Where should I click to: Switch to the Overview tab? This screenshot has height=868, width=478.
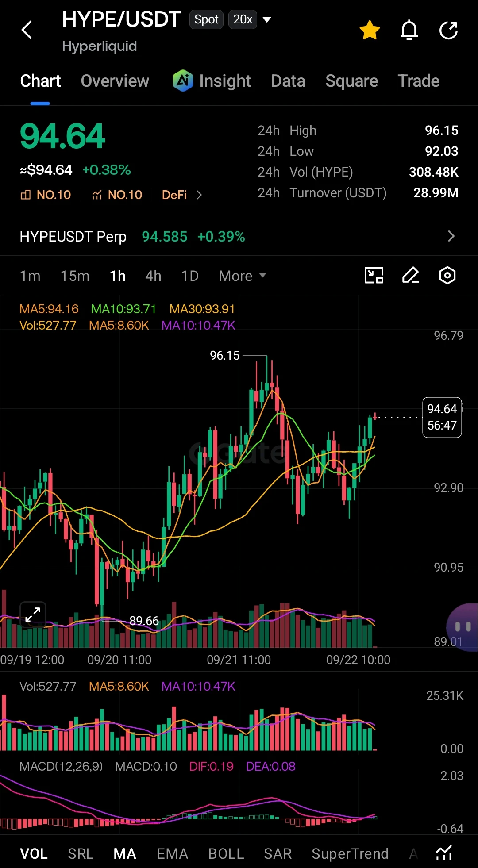pyautogui.click(x=115, y=81)
